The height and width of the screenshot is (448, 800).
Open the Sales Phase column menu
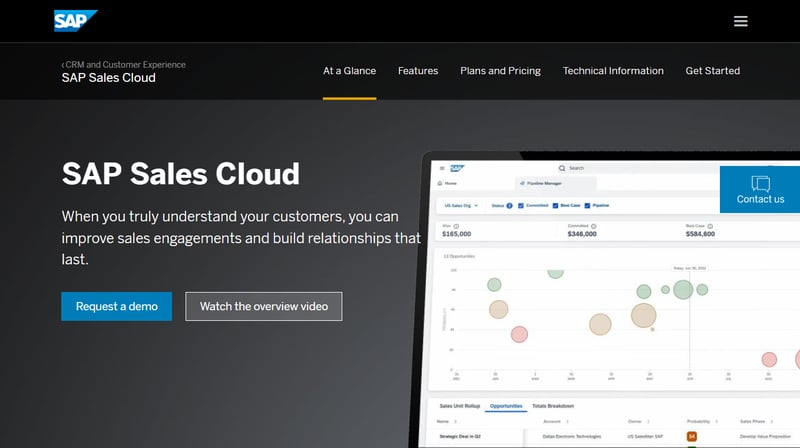point(772,421)
